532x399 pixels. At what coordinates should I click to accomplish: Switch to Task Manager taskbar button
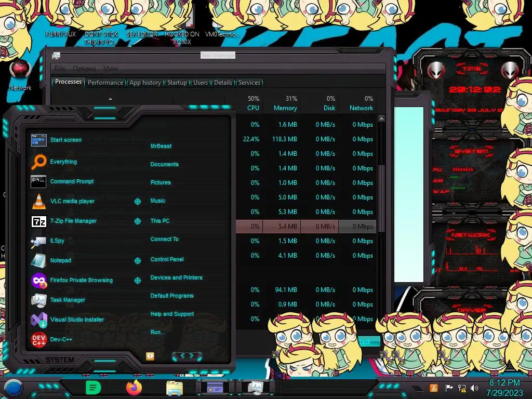tap(256, 388)
